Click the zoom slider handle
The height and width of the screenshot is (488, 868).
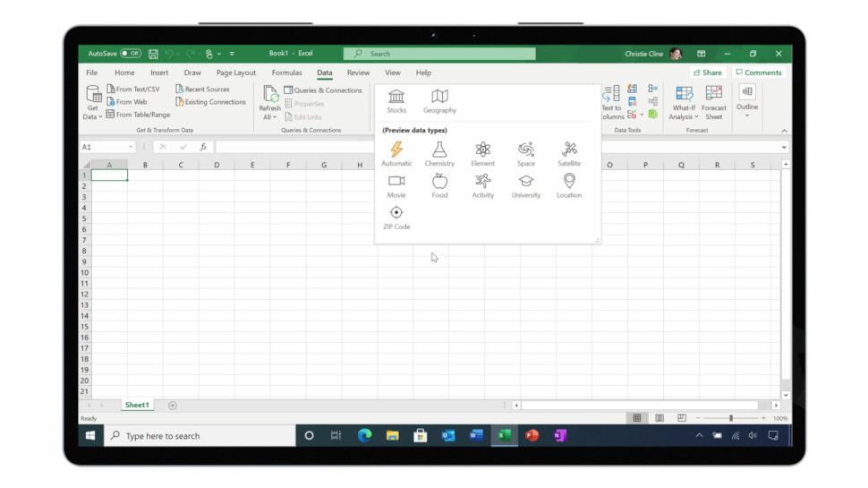(x=731, y=418)
